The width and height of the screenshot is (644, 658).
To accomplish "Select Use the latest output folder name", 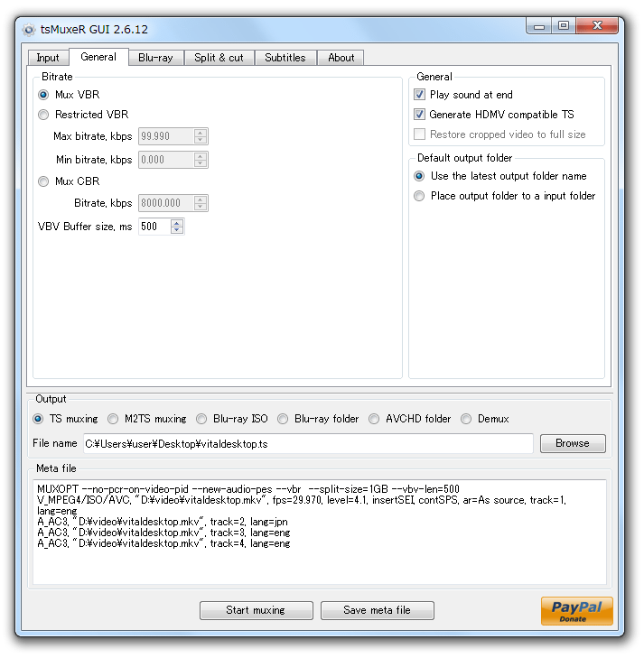I will point(419,176).
